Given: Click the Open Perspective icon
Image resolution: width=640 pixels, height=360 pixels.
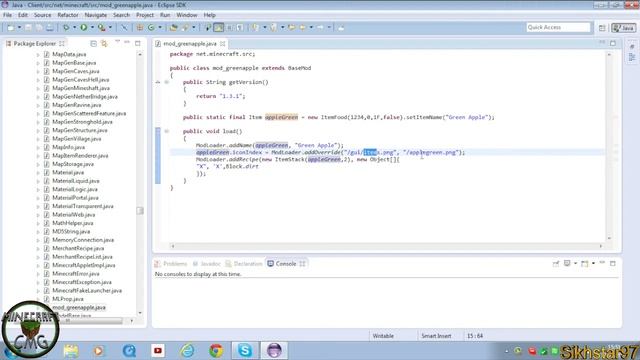Looking at the screenshot, I should [x=602, y=27].
